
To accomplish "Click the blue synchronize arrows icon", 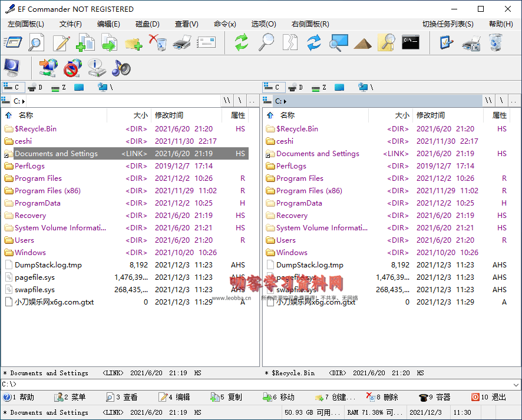I will click(314, 42).
